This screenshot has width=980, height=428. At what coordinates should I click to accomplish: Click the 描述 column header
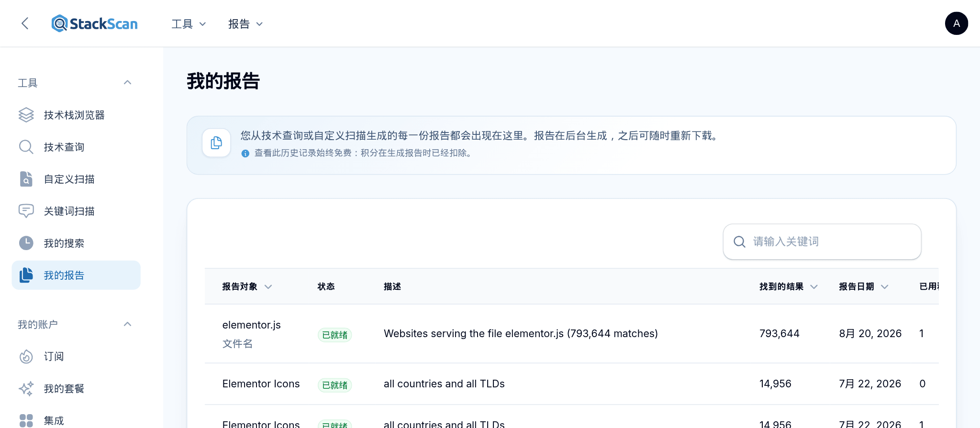392,286
